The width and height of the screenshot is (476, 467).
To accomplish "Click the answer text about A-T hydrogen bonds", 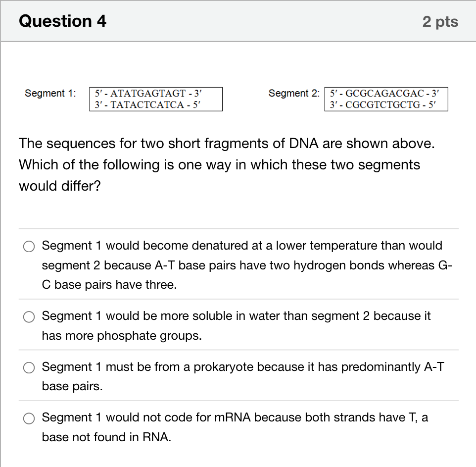I will 247,265.
